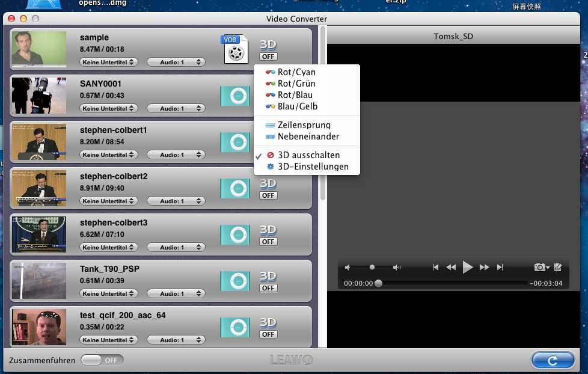Click the 屏幕快照 desktop item
This screenshot has width=588, height=374.
pos(527,6)
